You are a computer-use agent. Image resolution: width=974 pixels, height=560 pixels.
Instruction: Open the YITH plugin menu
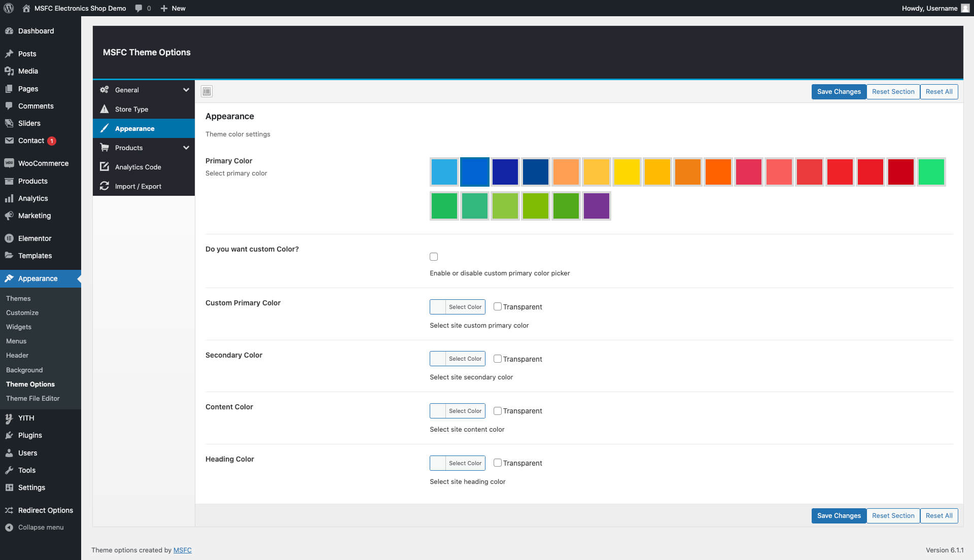[26, 418]
